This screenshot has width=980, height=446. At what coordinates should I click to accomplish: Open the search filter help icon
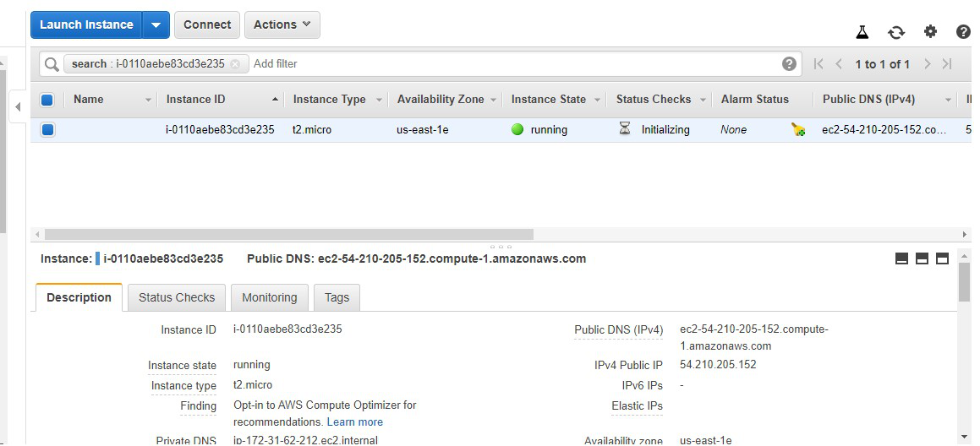[790, 63]
